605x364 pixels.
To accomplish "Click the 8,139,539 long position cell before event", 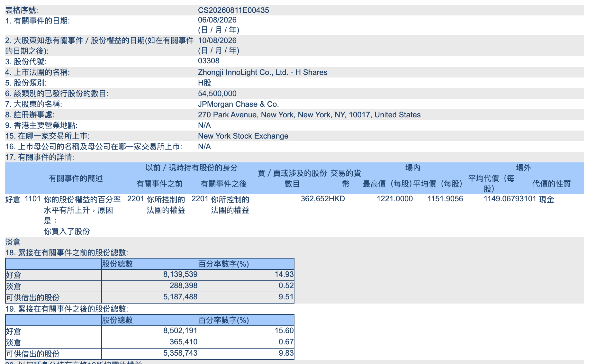I will coord(150,275).
